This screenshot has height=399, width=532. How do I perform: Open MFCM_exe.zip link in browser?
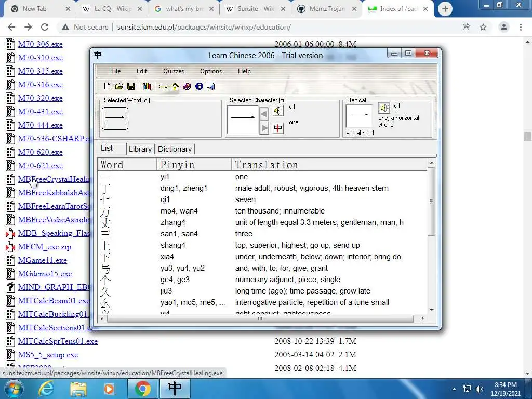pos(45,247)
